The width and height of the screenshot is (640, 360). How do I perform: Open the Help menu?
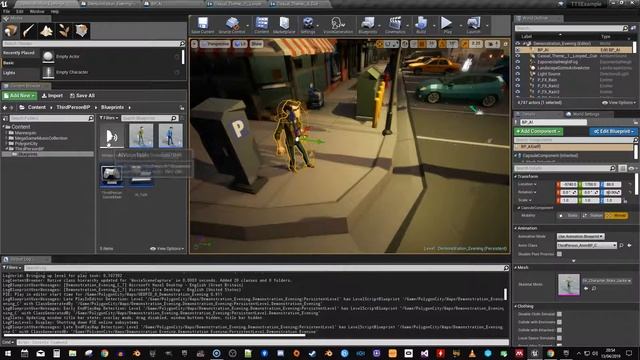pyautogui.click(x=55, y=11)
